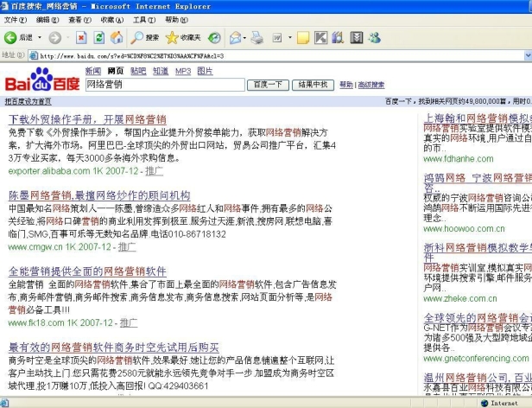This screenshot has height=408, width=532.
Task: Click the www.gnetconferencing.com green URL text
Action: [476, 359]
